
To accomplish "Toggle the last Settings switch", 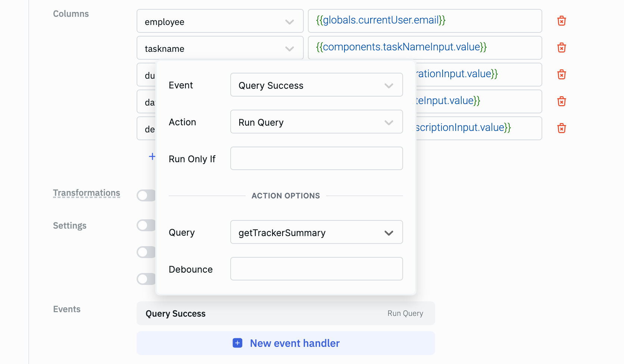I will point(146,279).
